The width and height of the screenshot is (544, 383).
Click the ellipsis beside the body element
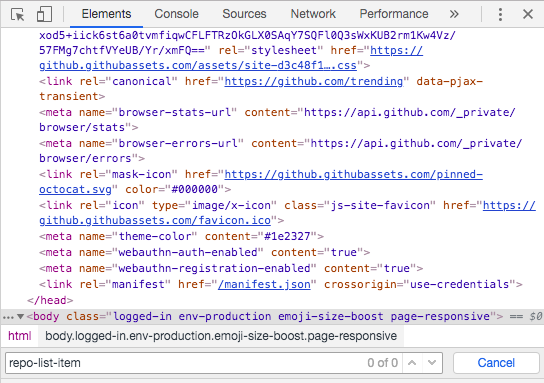pyautogui.click(x=8, y=317)
